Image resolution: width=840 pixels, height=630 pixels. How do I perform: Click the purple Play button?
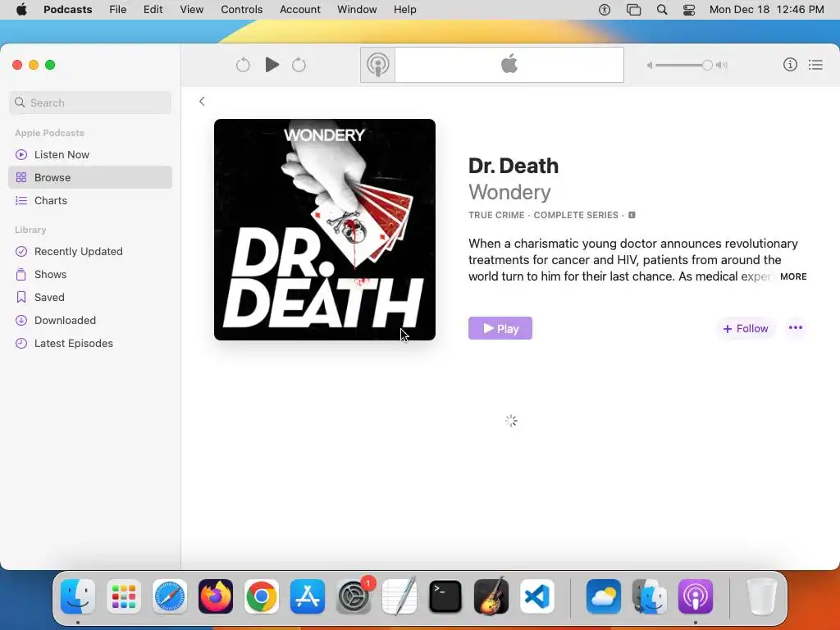point(500,328)
